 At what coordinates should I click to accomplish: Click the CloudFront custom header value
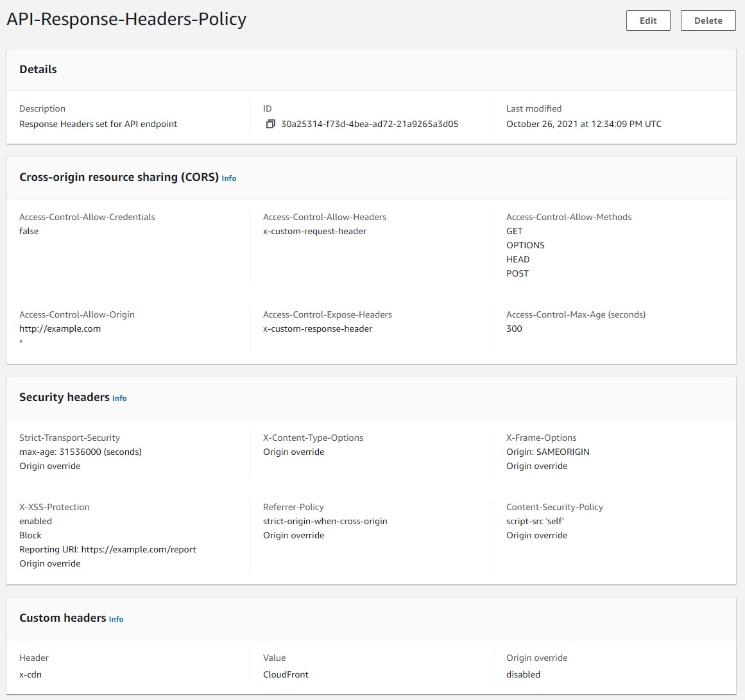[286, 675]
